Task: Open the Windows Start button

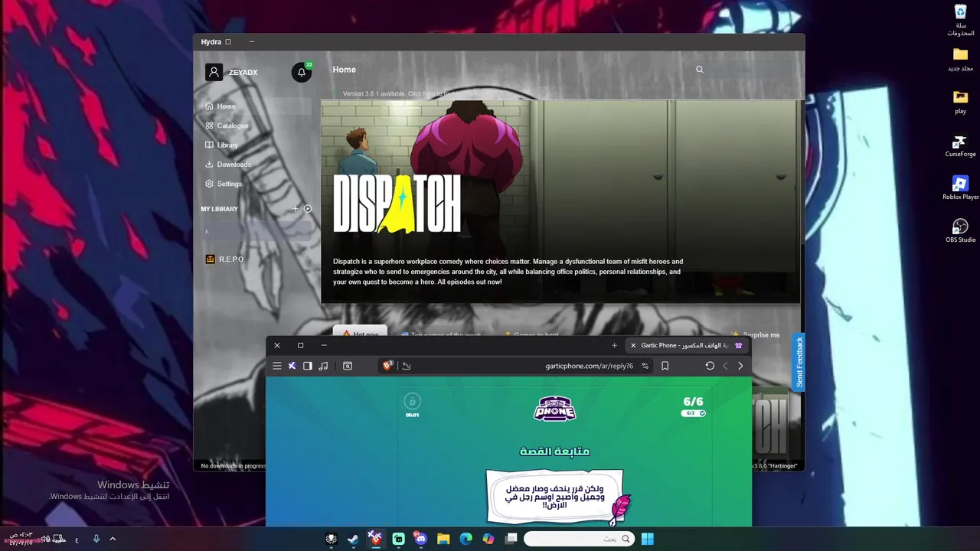Action: pos(648,539)
